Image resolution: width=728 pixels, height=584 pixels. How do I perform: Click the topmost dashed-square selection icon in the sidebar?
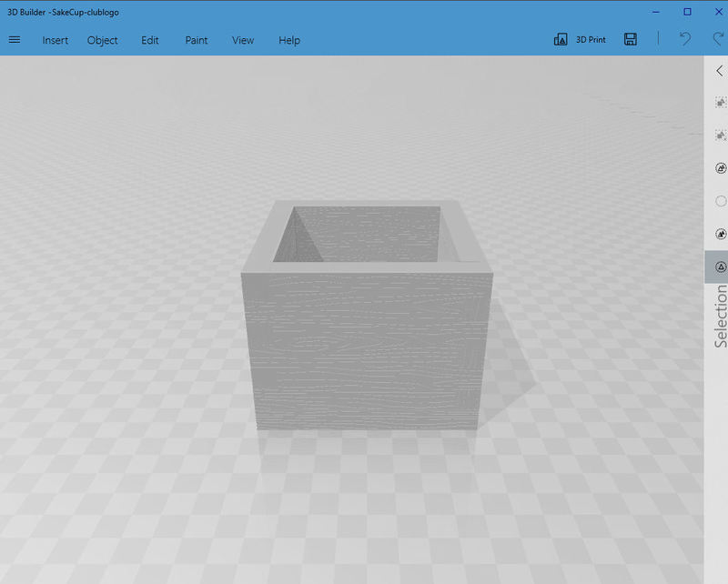pyautogui.click(x=721, y=103)
